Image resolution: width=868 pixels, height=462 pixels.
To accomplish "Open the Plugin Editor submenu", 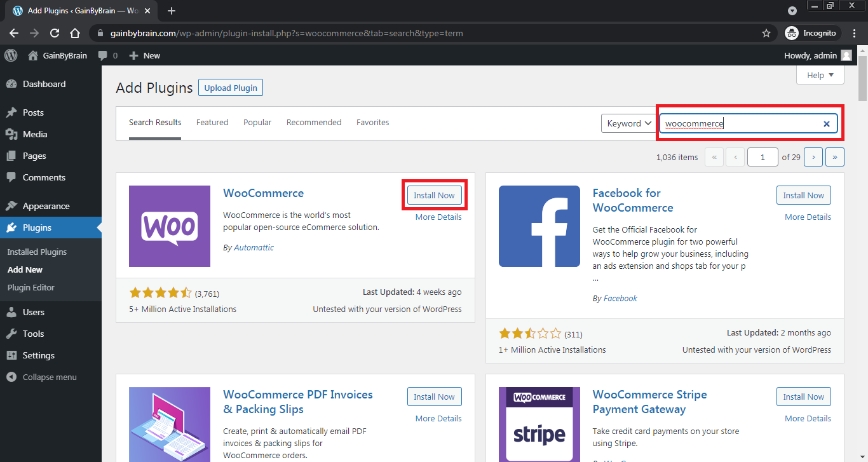I will (31, 287).
